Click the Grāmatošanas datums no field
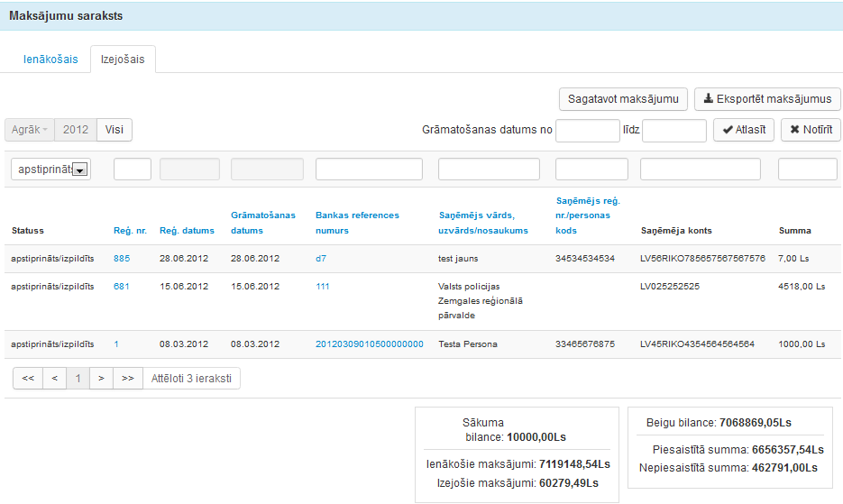The width and height of the screenshot is (843, 504). [587, 131]
